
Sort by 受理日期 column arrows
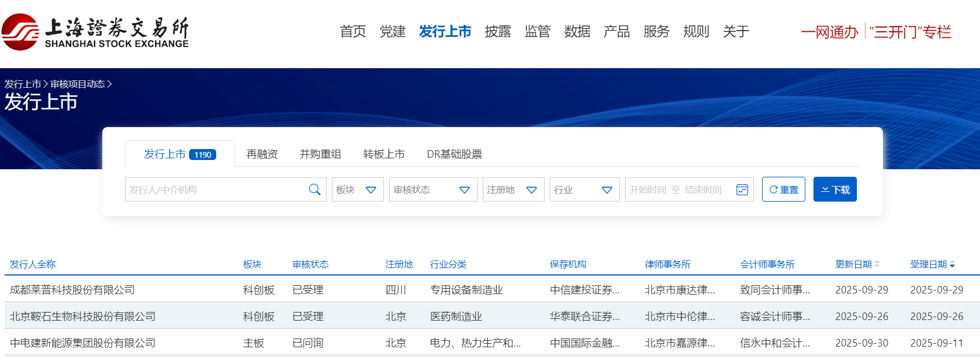click(952, 264)
